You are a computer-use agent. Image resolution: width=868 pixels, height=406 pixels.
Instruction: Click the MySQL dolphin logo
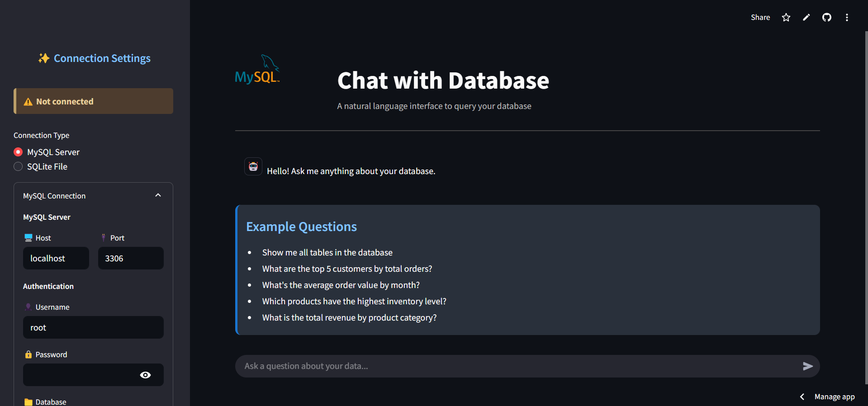pos(257,69)
